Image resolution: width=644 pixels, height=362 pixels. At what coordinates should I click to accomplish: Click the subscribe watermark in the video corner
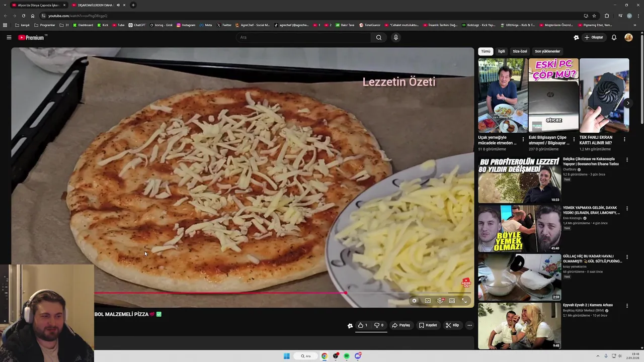click(466, 283)
